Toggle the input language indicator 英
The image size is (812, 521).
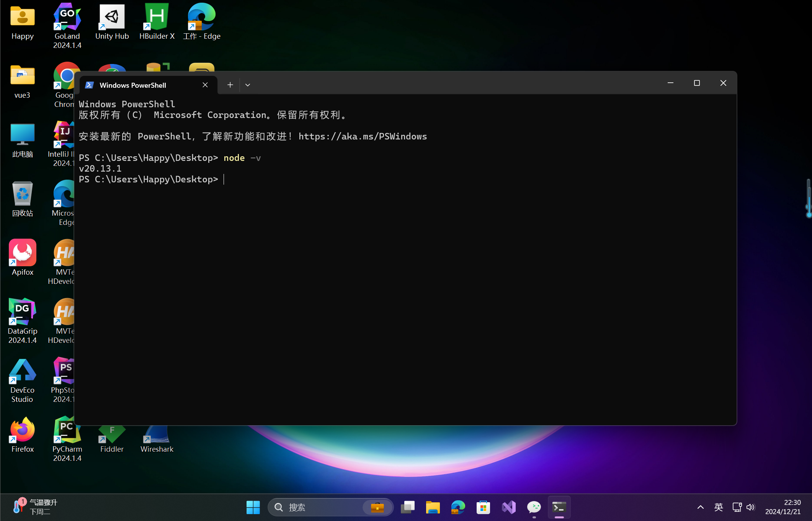pos(718,507)
